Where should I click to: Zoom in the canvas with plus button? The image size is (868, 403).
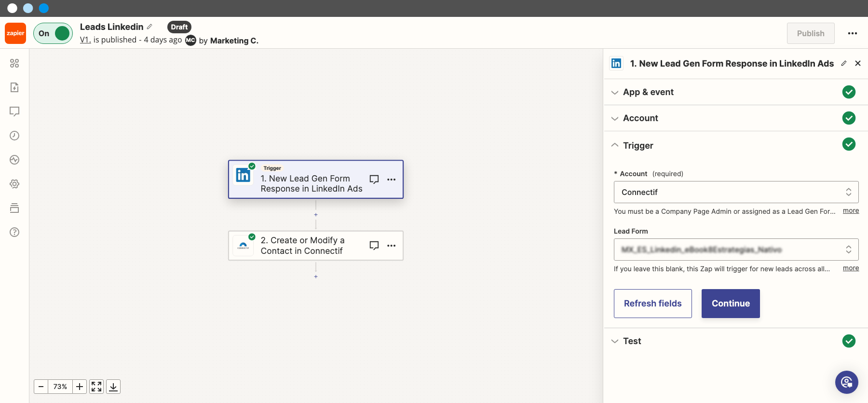pyautogui.click(x=80, y=387)
